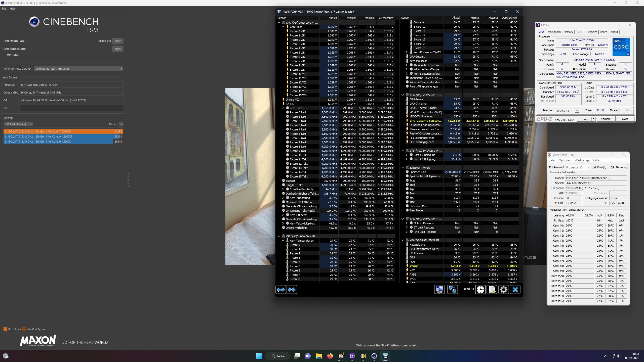
Task: Open Minimum Test Duration dropdown
Action: (78, 69)
